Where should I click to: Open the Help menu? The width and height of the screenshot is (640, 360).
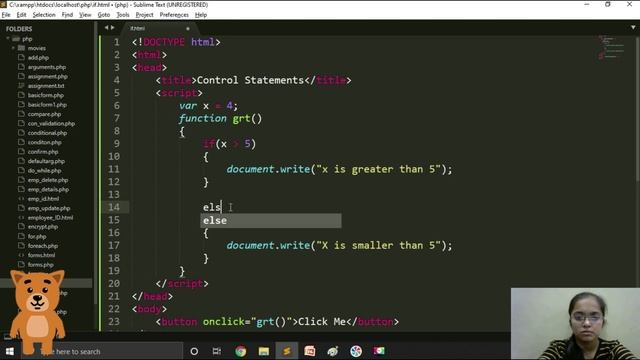pos(201,15)
